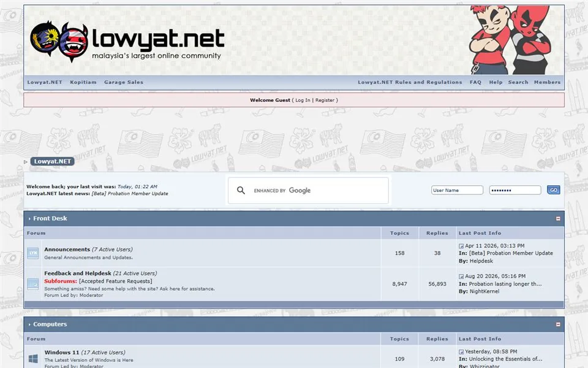
Task: Open Lowyat.NET Rules and Regulations
Action: tap(410, 82)
